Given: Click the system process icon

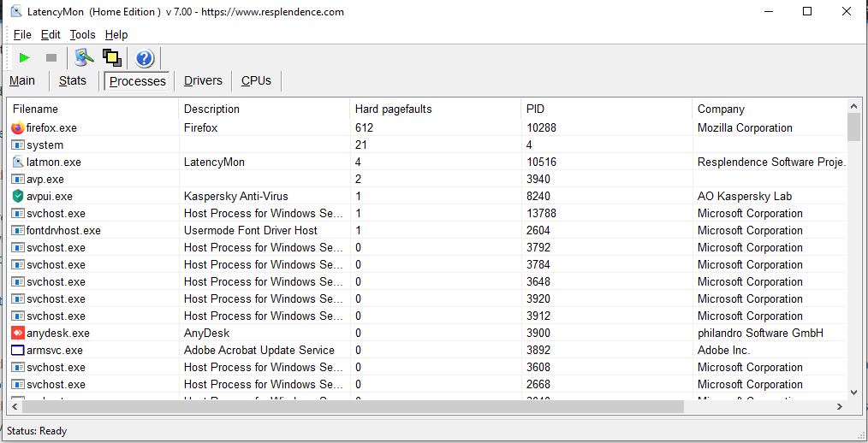Looking at the screenshot, I should pos(18,145).
